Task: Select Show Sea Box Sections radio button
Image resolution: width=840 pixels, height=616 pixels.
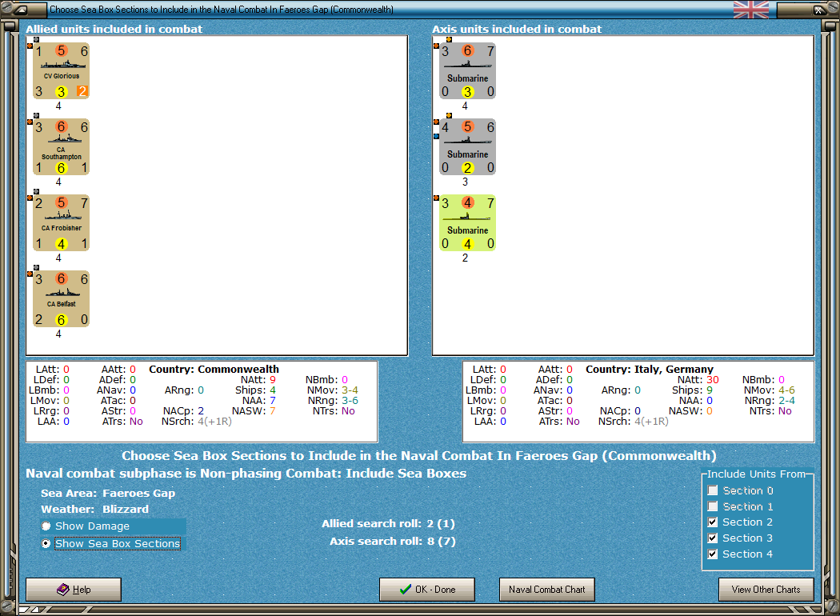Action: point(46,543)
